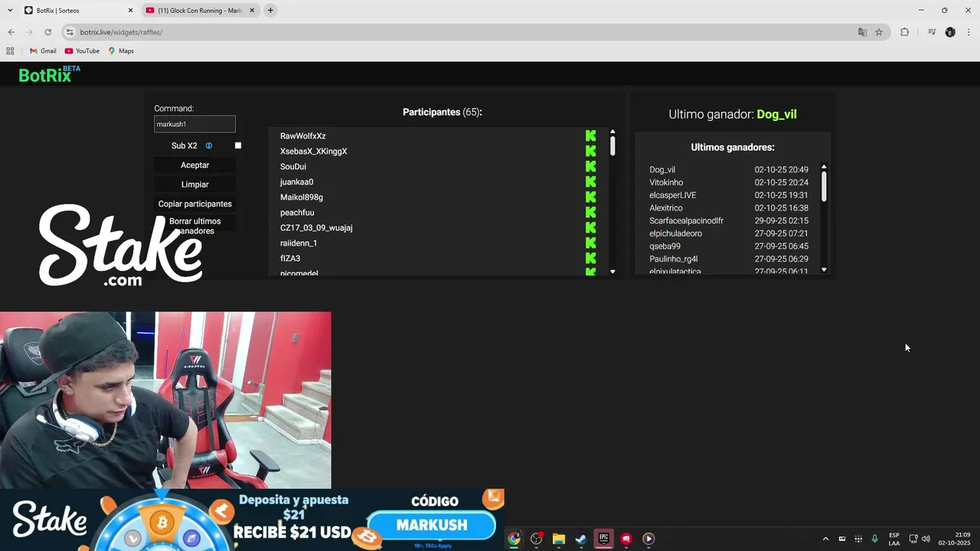980x551 pixels.
Task: Open the tab search dropdown
Action: 10,11
